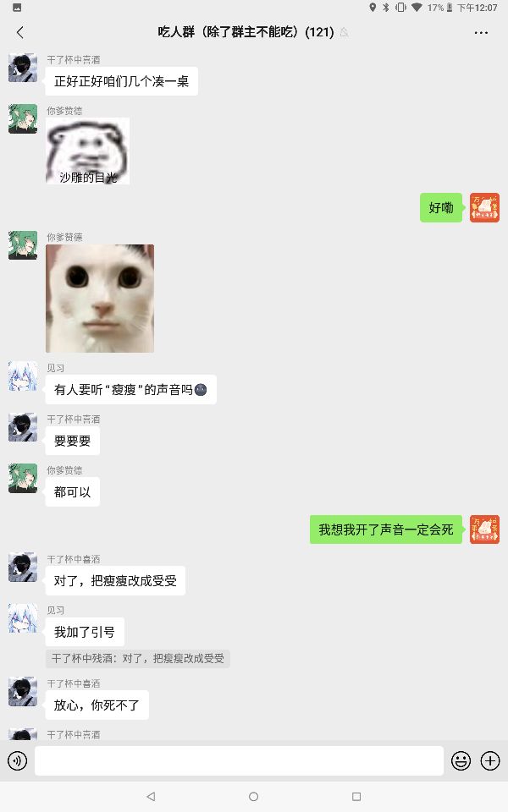Open the white cat image message
Viewport: 508px width, 812px height.
click(x=100, y=299)
